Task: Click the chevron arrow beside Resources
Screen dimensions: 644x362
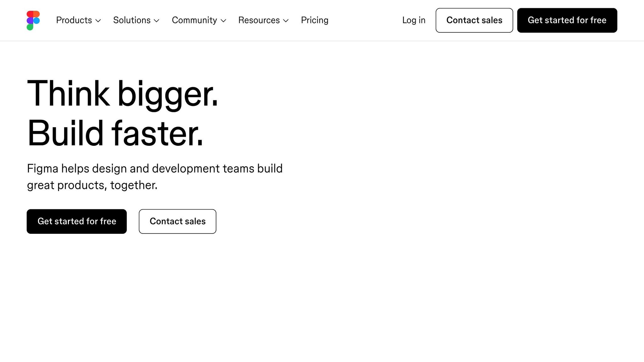Action: [x=286, y=21]
